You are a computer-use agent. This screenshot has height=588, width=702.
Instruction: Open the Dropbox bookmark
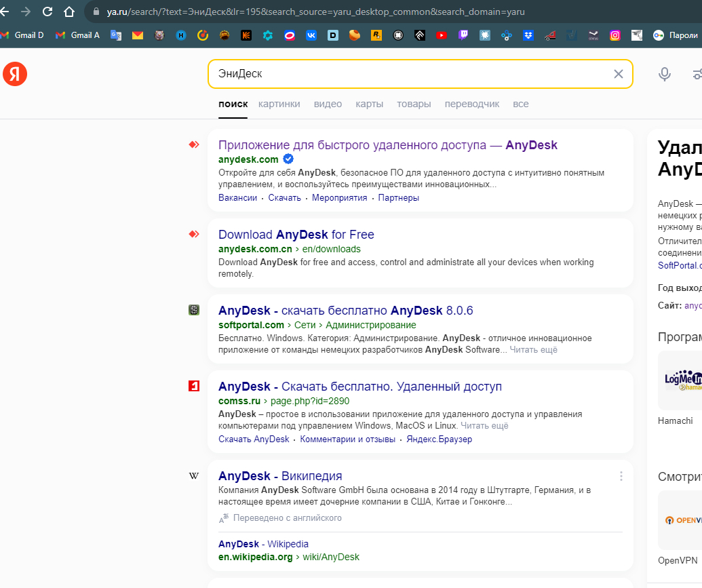528,35
